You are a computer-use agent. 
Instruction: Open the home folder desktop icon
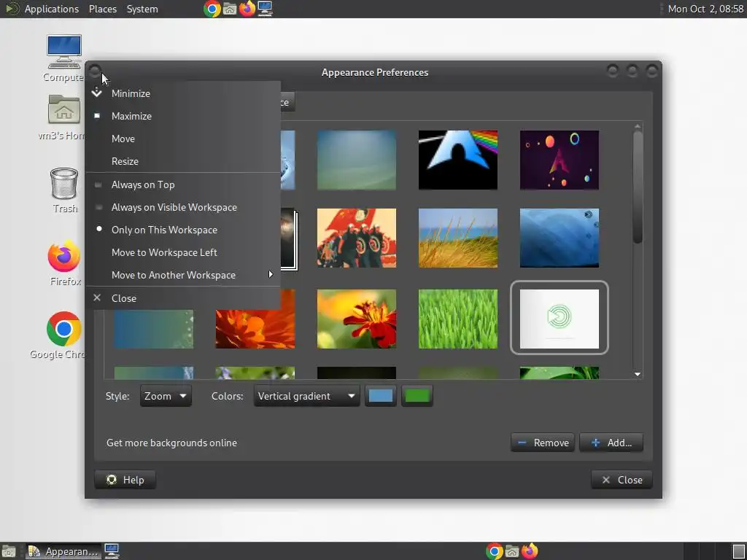[x=64, y=117]
